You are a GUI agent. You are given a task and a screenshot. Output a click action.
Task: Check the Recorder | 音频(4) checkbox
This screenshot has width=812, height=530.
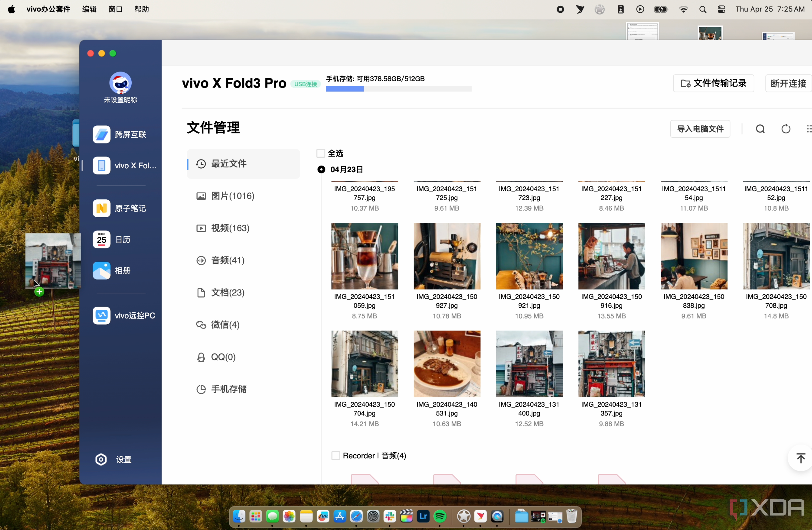(336, 456)
